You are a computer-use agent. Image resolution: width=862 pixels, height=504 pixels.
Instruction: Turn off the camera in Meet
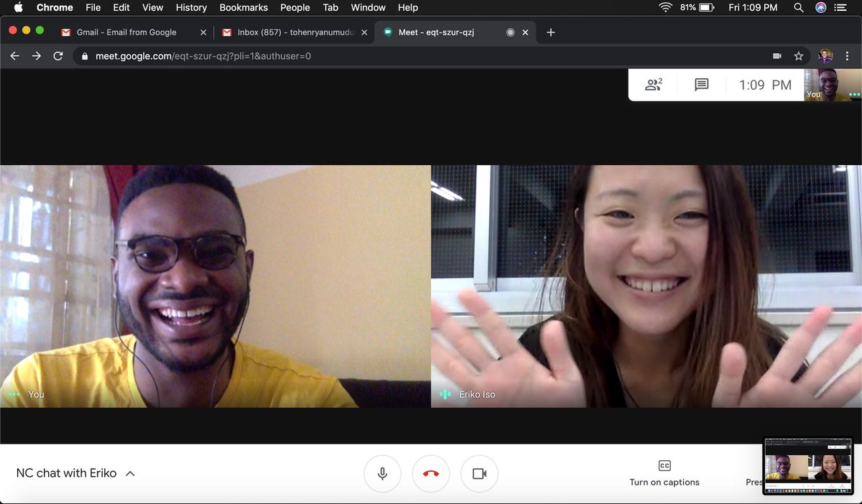click(x=479, y=474)
